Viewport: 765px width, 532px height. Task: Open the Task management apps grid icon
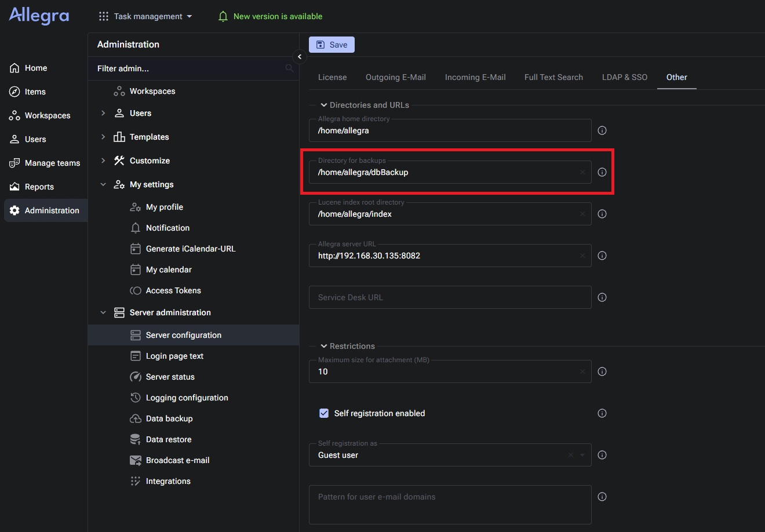click(104, 17)
